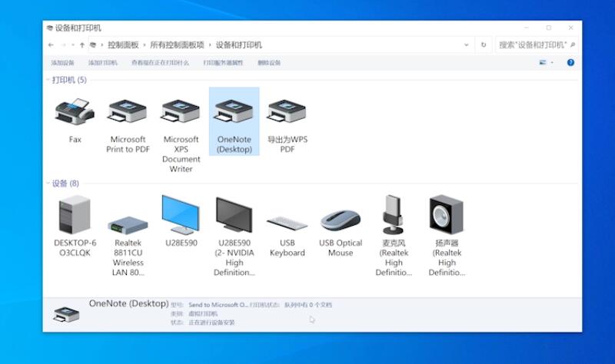Screen dimensions: 615x364
Task: Click the 队列中有 0 个文档 status text
Action: coord(308,305)
